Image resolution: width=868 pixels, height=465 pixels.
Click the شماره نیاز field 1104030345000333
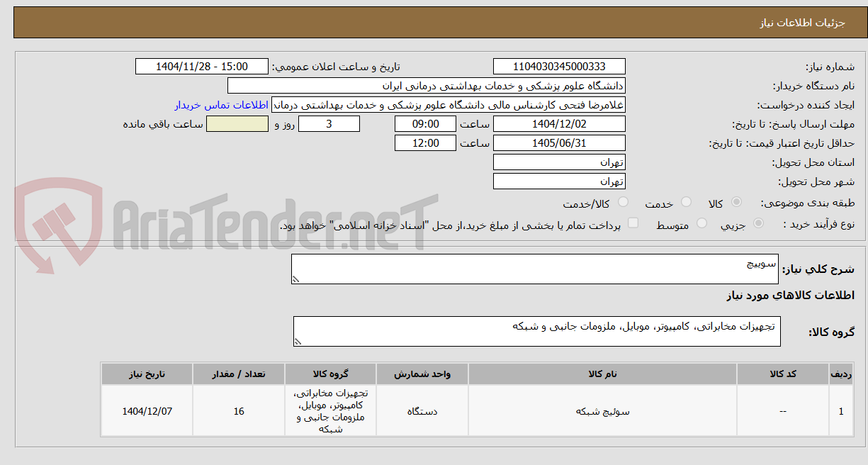559,67
